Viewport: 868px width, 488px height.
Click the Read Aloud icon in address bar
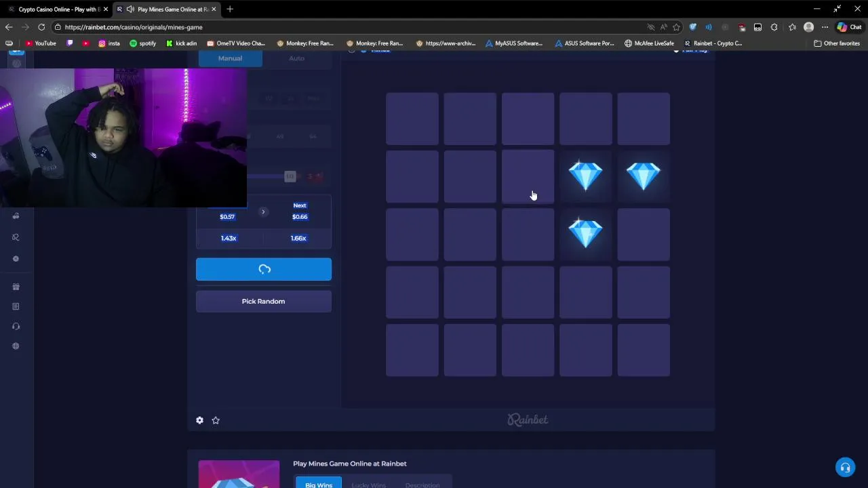coord(663,27)
